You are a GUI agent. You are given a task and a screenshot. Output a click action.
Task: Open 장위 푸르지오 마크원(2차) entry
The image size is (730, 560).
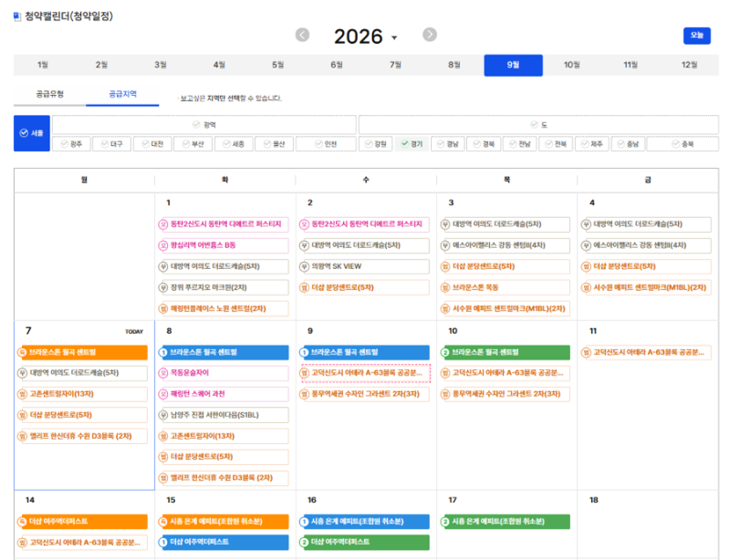pos(224,287)
